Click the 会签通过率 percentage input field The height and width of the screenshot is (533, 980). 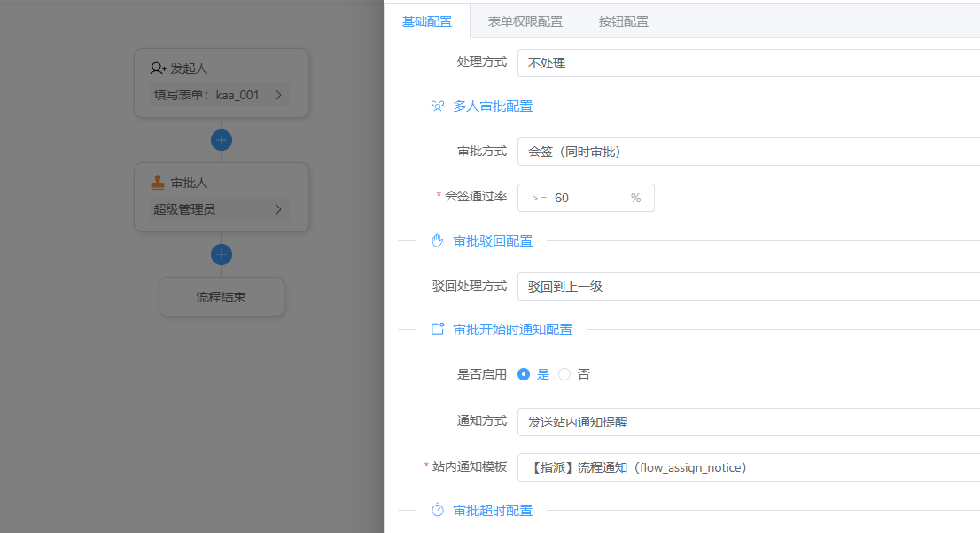[588, 198]
